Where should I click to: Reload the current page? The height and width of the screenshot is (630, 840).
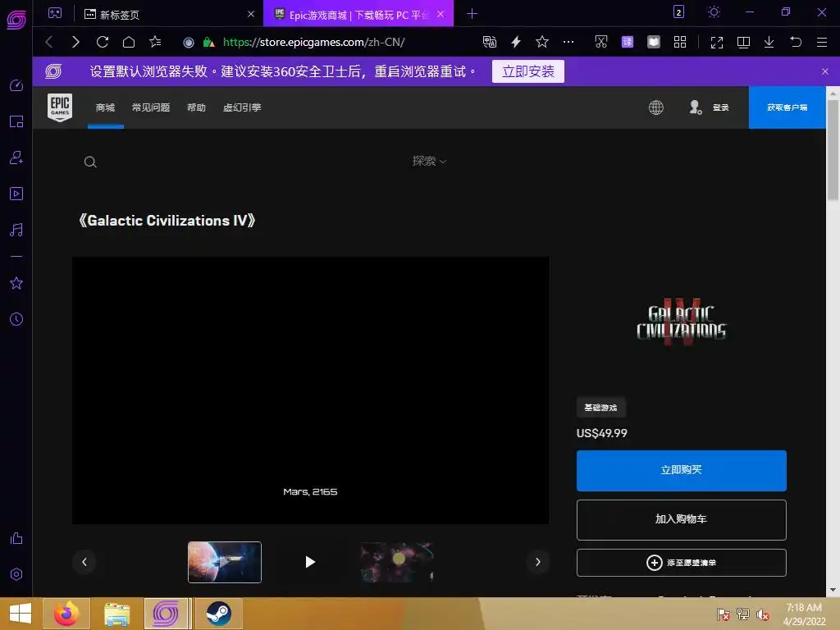click(103, 42)
